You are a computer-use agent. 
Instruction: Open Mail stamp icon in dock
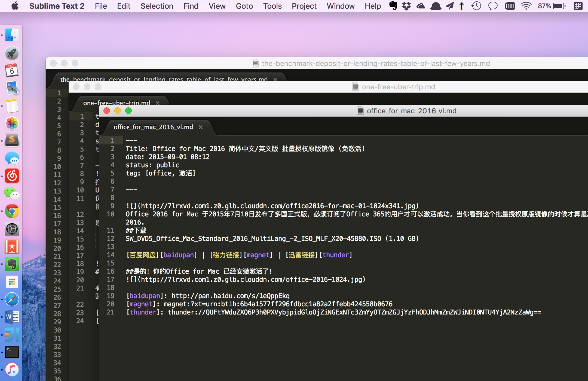coord(12,88)
